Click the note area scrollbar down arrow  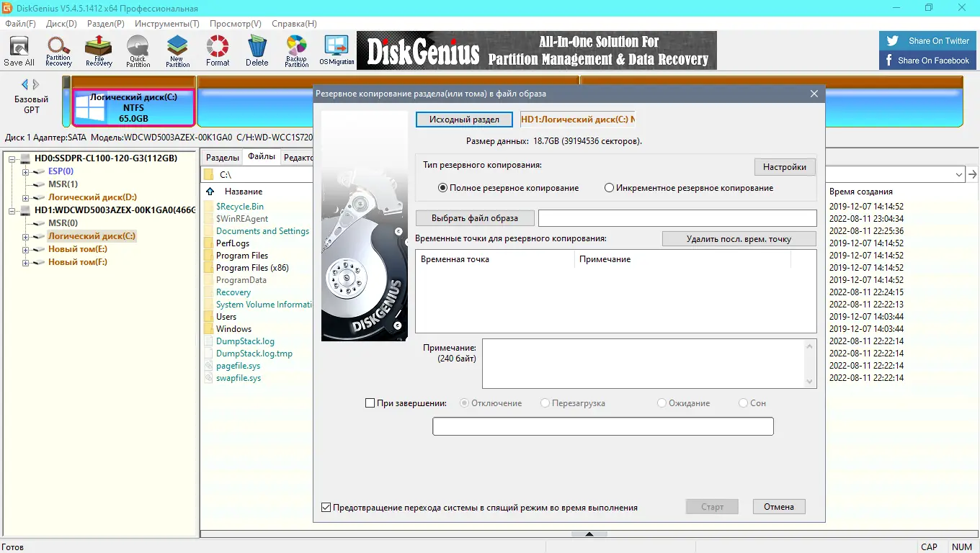click(810, 382)
